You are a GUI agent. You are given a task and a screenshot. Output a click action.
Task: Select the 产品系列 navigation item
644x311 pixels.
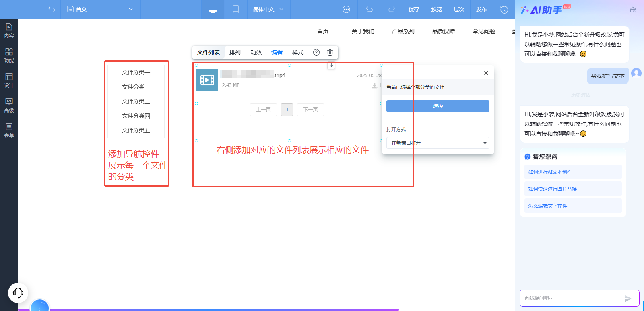403,31
